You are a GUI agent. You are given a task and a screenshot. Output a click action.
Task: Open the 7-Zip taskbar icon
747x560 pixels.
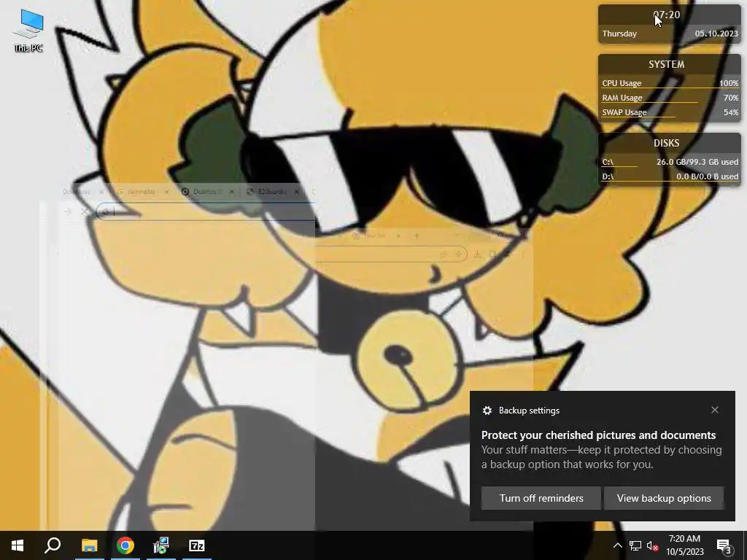197,545
